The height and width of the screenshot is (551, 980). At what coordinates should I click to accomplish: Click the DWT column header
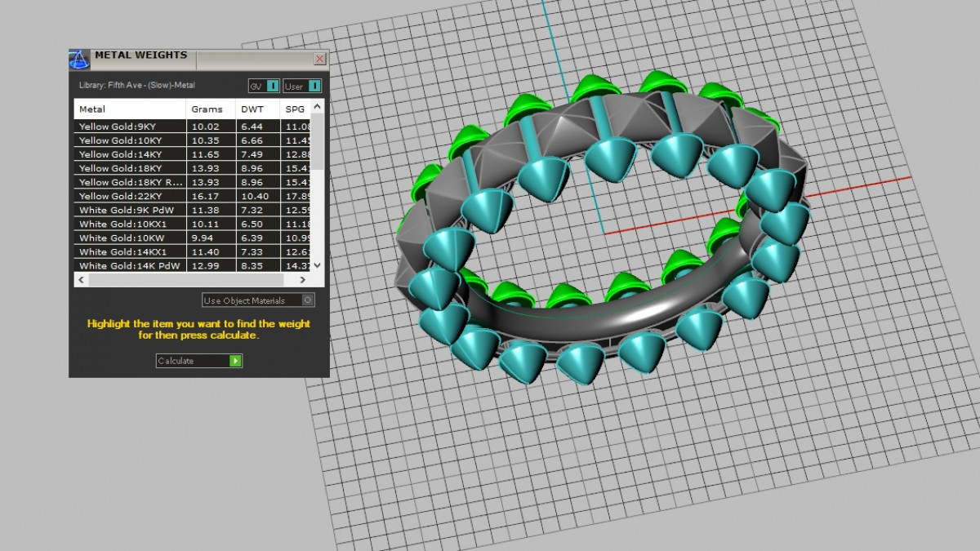[x=256, y=109]
